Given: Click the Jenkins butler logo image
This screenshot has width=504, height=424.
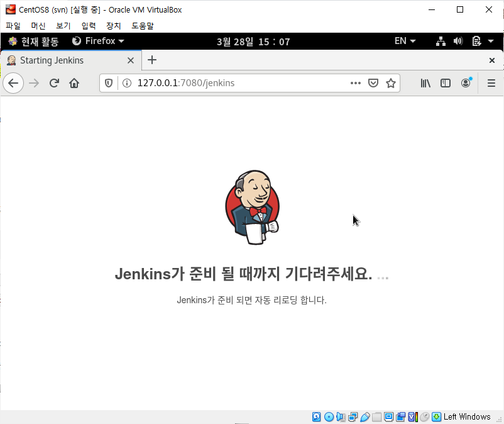Looking at the screenshot, I should point(253,207).
